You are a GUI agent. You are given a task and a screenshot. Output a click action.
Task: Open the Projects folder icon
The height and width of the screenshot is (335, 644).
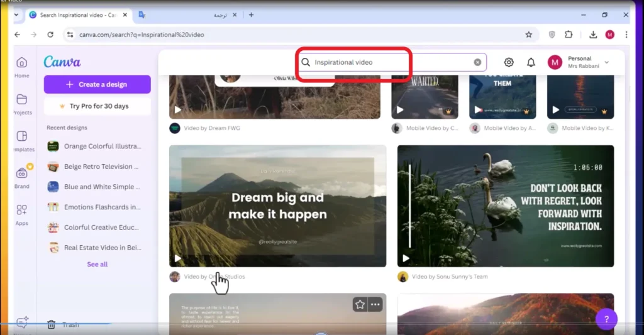pos(22,99)
